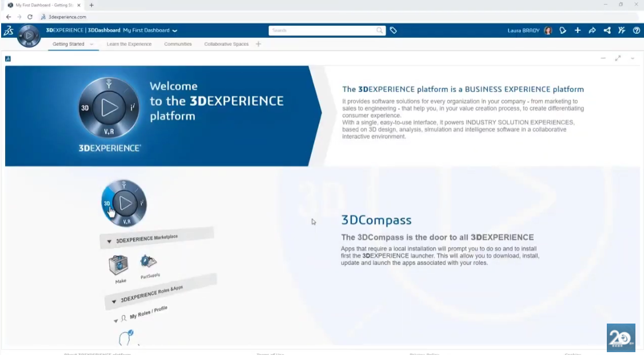
Task: Click the Laura BRADY user name
Action: click(523, 30)
